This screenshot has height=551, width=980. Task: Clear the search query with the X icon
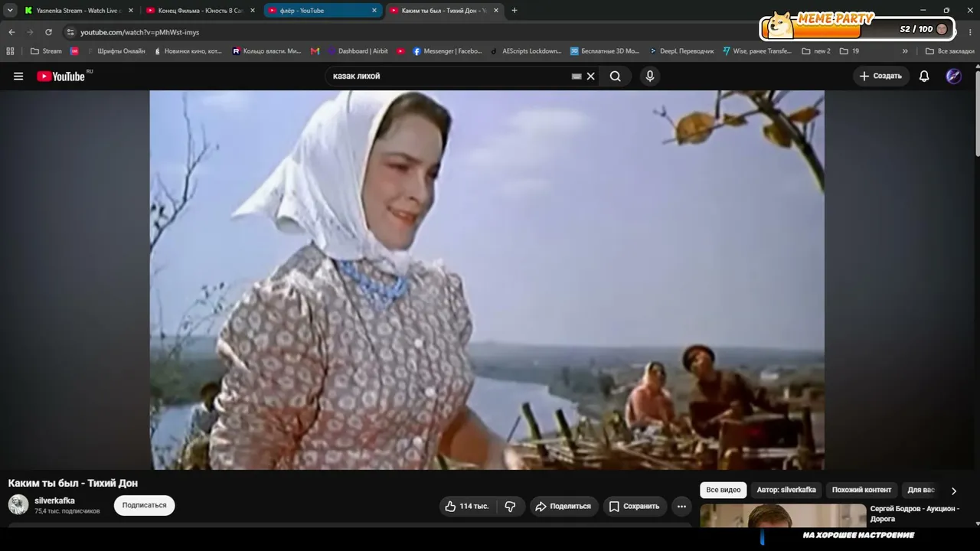(x=590, y=77)
